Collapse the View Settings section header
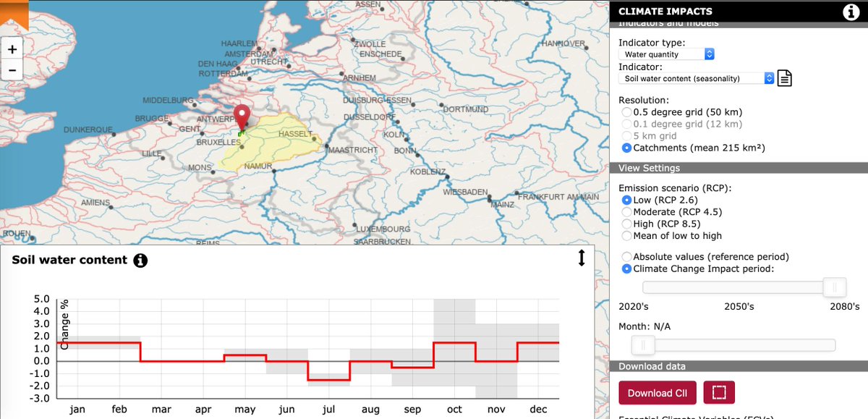Viewport: 868px width, 419px height. [739, 168]
